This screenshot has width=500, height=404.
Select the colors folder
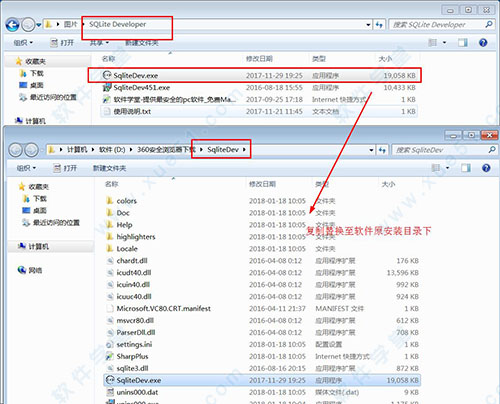click(x=262, y=201)
